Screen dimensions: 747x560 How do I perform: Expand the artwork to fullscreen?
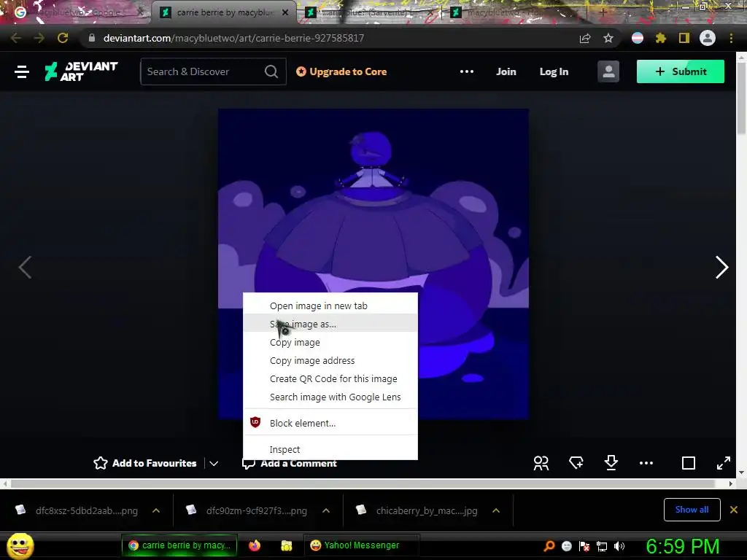pos(724,463)
